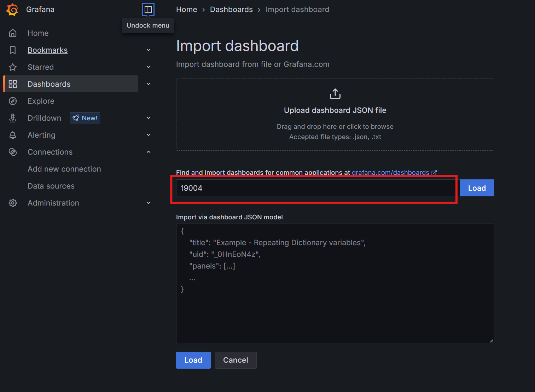
Task: Open Connections in the sidebar
Action: pyautogui.click(x=50, y=152)
